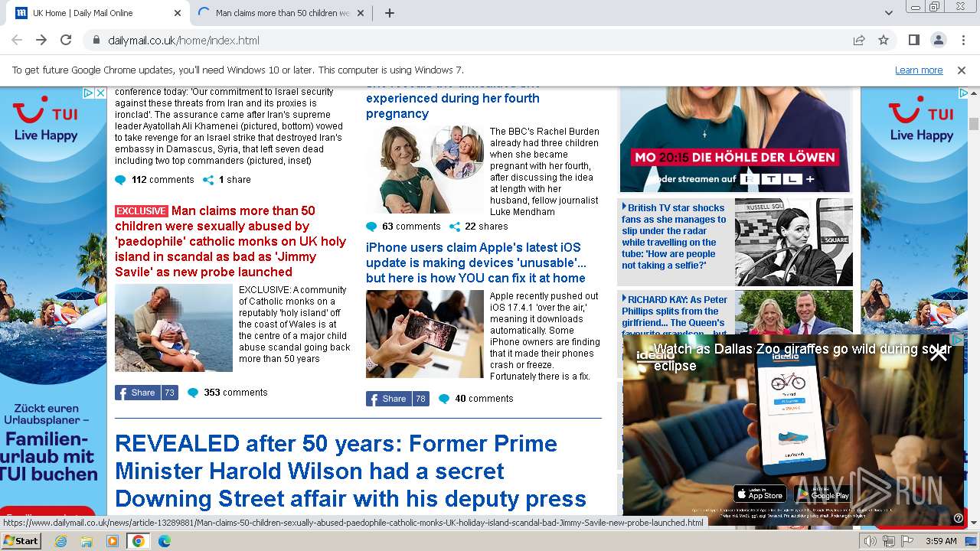Image resolution: width=980 pixels, height=551 pixels.
Task: Open Chrome three-dot menu
Action: click(962, 40)
